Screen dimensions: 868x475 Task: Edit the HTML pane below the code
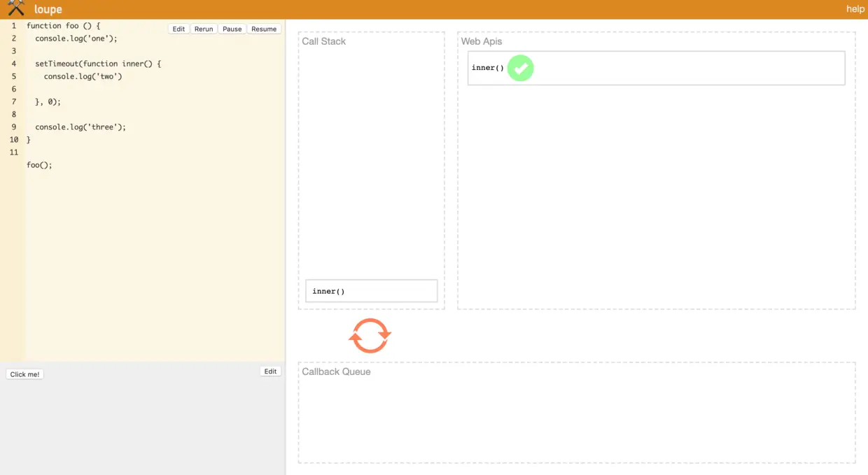click(270, 371)
